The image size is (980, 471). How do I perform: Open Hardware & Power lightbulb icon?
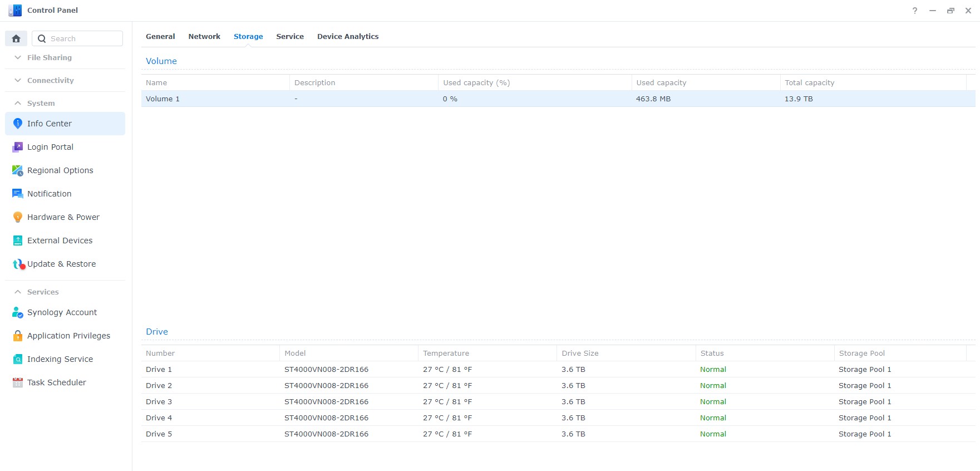click(17, 217)
